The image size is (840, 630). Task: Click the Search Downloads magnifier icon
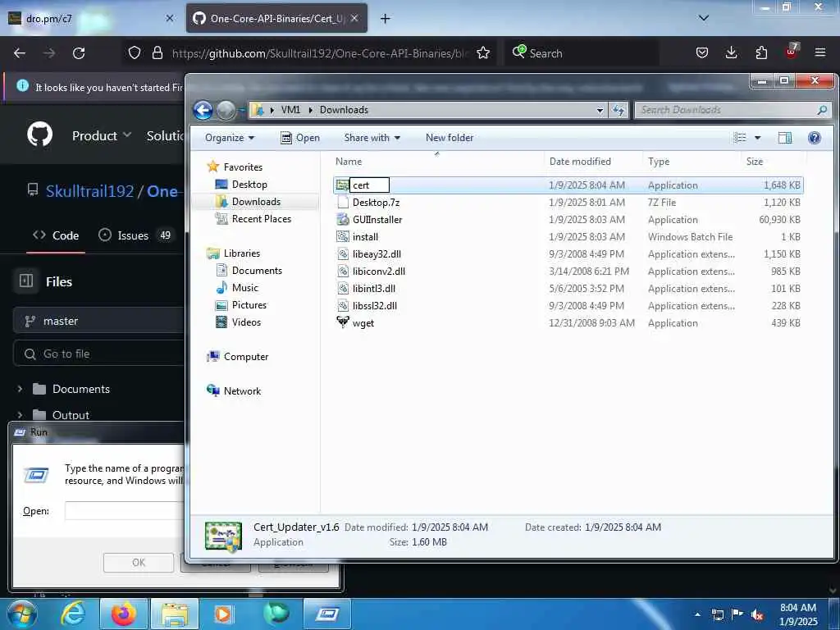(x=822, y=110)
